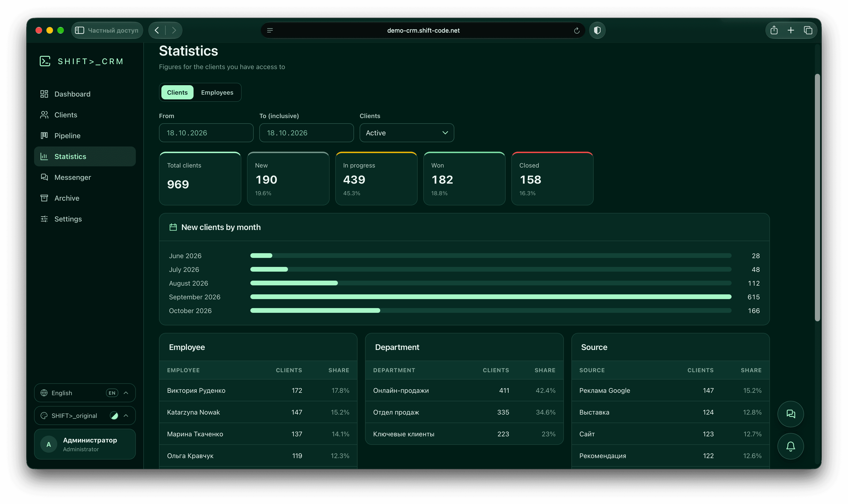The image size is (848, 504).
Task: Click the privacy shield icon
Action: (x=597, y=31)
